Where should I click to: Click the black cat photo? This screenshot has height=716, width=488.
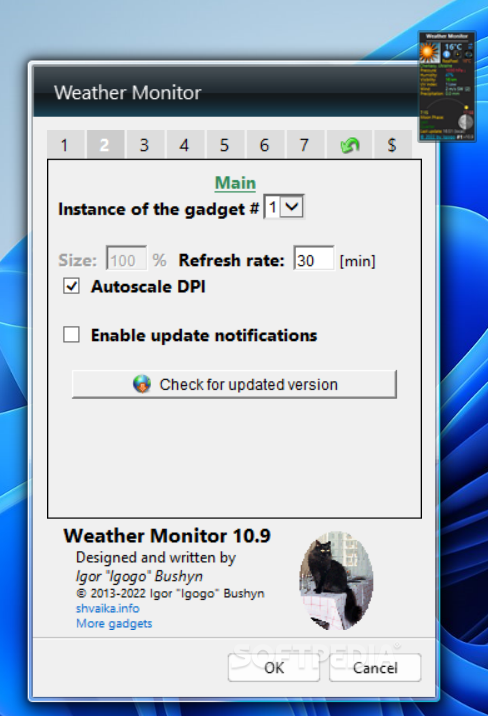336,581
